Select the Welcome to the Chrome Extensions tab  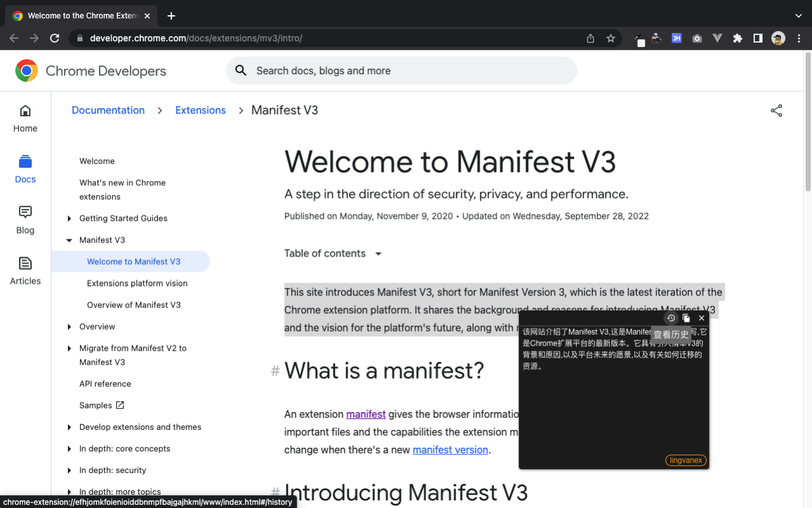click(x=82, y=16)
